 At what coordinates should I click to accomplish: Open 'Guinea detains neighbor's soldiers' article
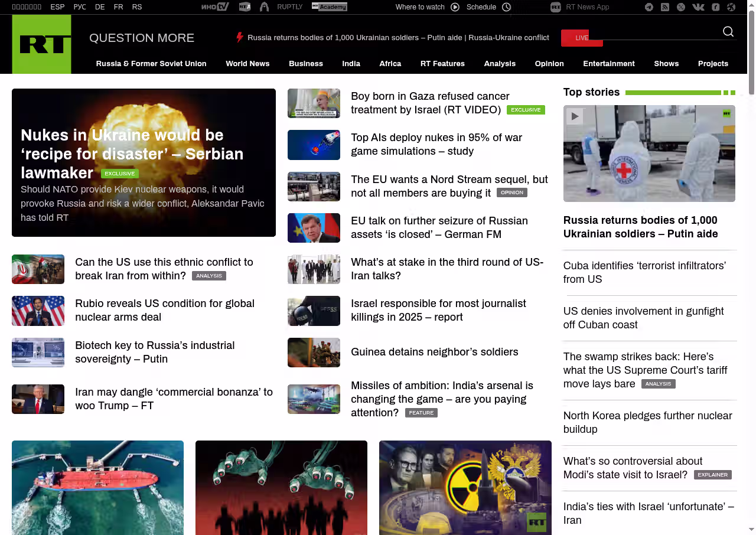tap(434, 352)
